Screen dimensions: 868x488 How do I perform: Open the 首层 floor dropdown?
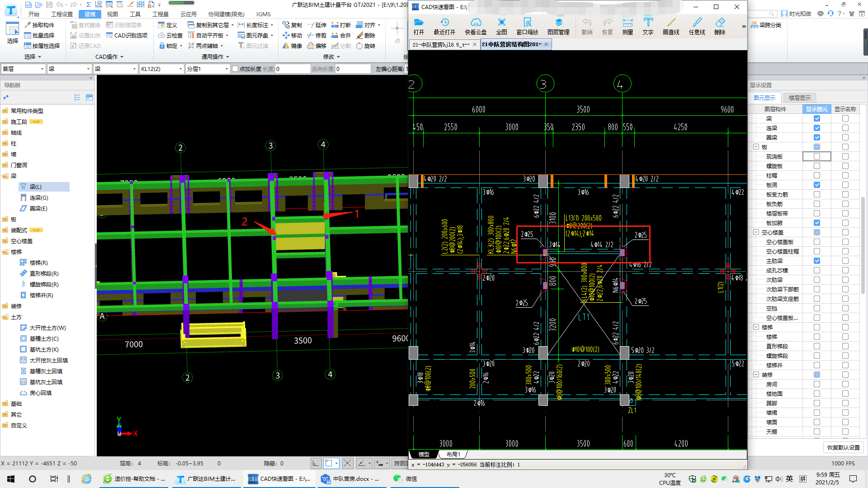tap(24, 69)
